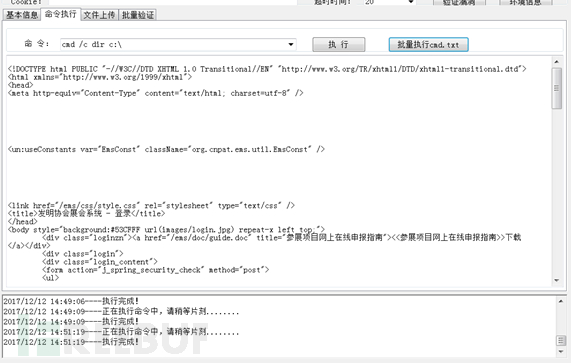This screenshot has width=571, height=363.
Task: Open the 文件上传 tab
Action: pyautogui.click(x=99, y=15)
